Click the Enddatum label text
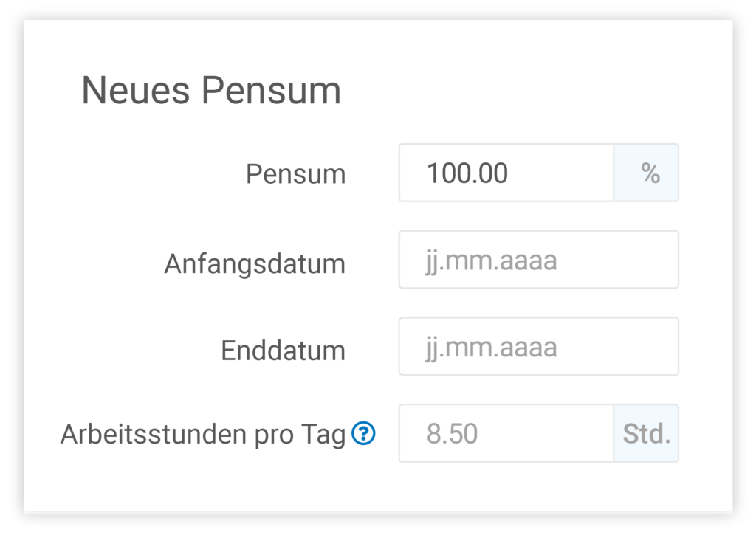This screenshot has height=538, width=756. pyautogui.click(x=282, y=351)
